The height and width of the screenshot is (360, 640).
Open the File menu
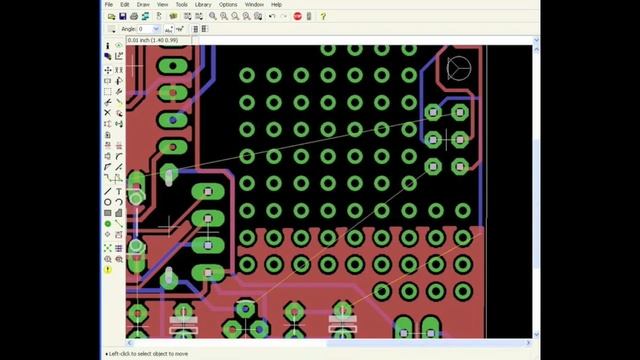pyautogui.click(x=109, y=4)
